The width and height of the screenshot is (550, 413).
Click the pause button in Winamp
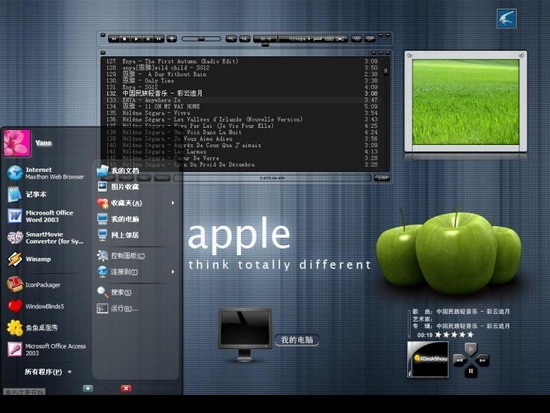pyautogui.click(x=148, y=39)
